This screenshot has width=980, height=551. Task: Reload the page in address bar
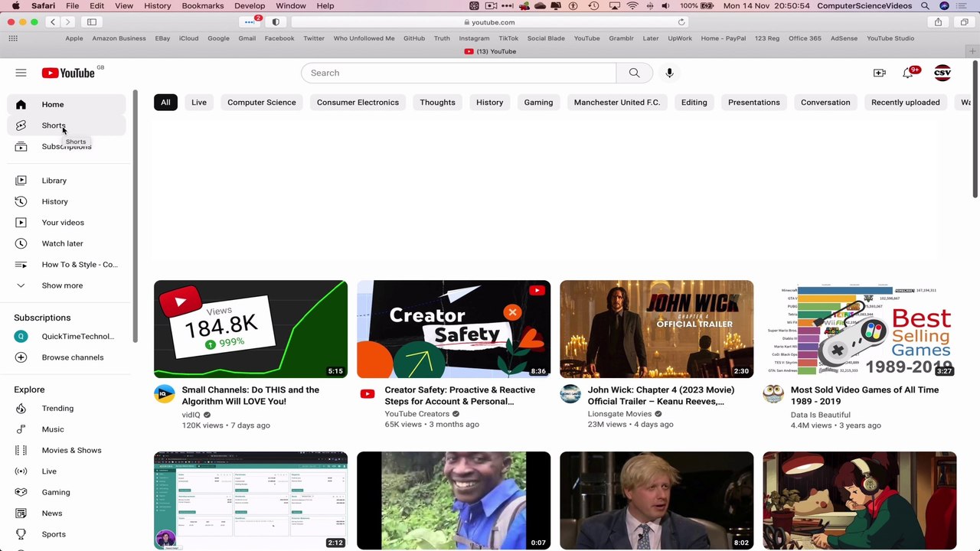(x=681, y=22)
